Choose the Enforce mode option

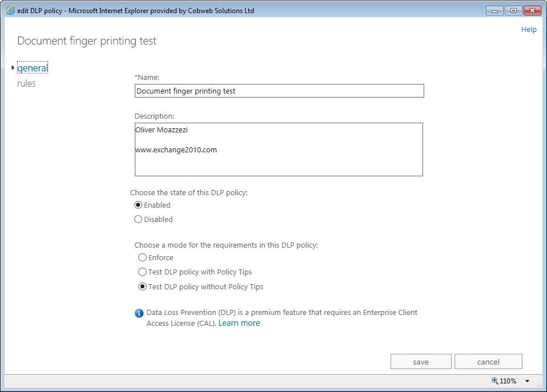pos(142,257)
